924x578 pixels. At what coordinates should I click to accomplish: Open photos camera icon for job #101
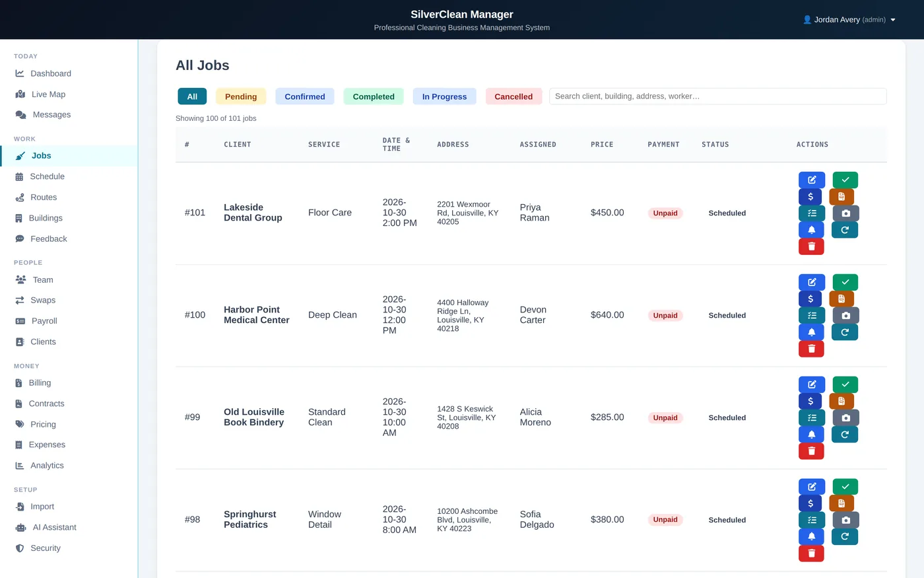tap(845, 213)
